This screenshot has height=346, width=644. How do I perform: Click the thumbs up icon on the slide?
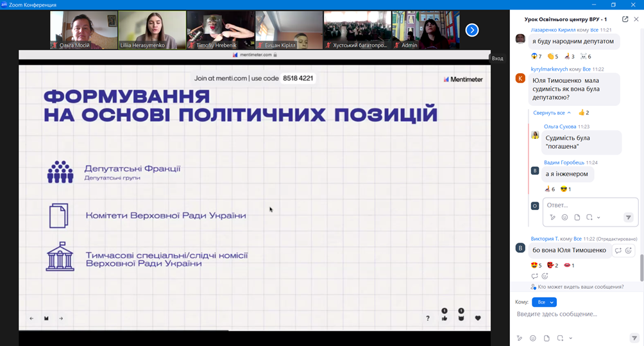pyautogui.click(x=445, y=318)
